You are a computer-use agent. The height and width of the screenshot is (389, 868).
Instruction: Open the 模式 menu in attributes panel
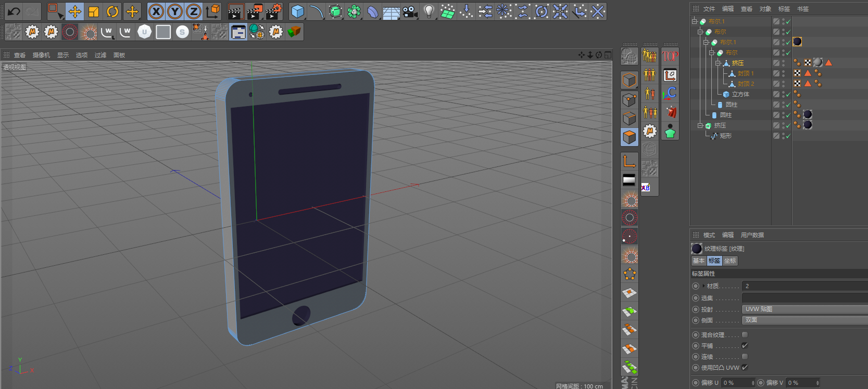pos(709,235)
